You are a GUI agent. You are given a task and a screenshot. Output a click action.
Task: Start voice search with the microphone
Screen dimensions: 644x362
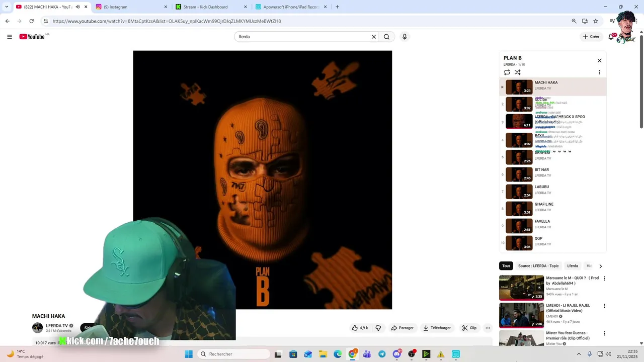405,37
